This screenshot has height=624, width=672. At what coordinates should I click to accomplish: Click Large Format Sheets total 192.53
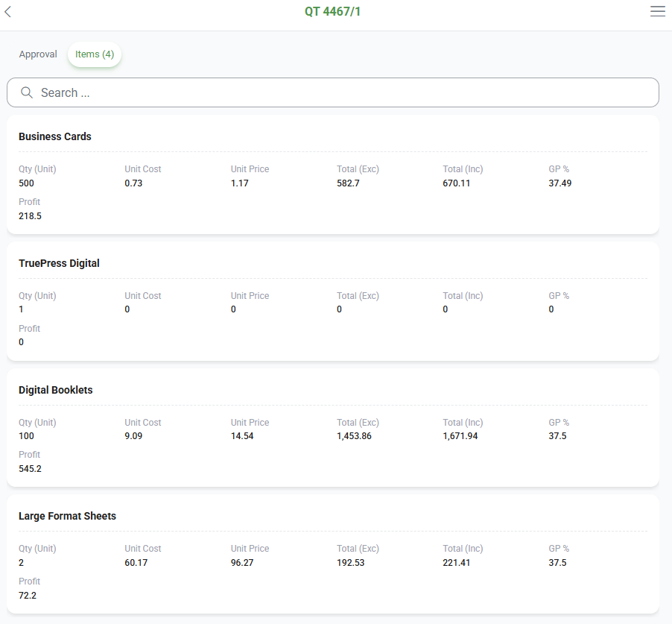pos(351,563)
